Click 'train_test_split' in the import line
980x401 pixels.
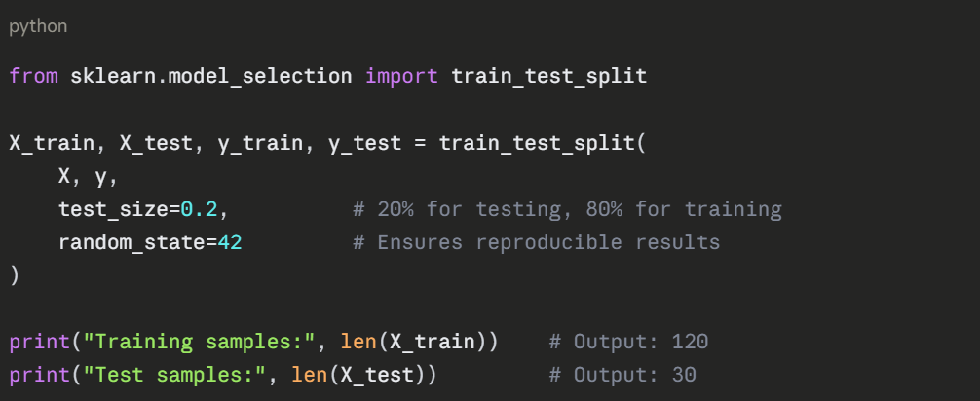click(x=548, y=76)
